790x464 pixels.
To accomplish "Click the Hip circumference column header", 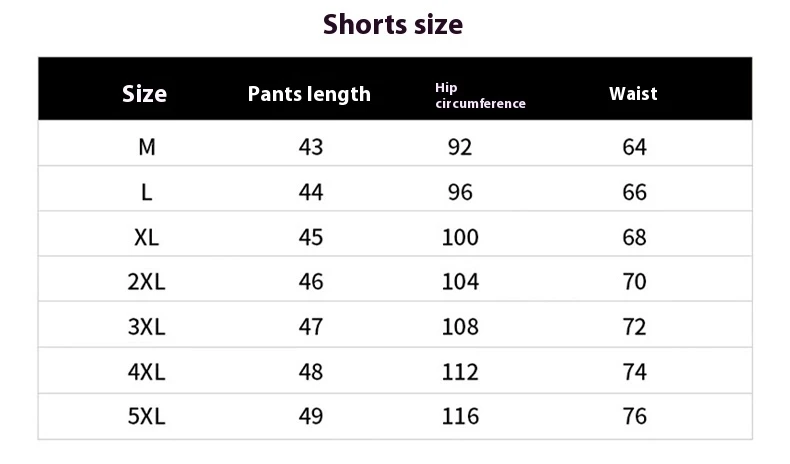I will 480,96.
